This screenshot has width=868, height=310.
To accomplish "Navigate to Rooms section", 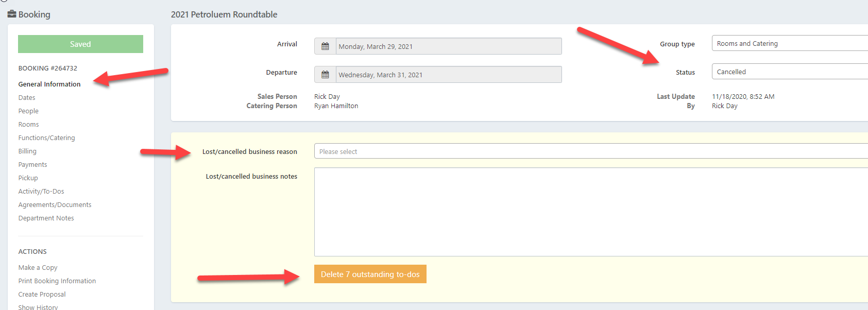I will click(29, 125).
